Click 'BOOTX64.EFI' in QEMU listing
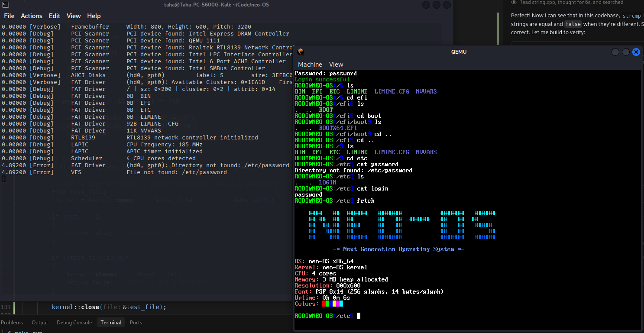 pos(338,128)
